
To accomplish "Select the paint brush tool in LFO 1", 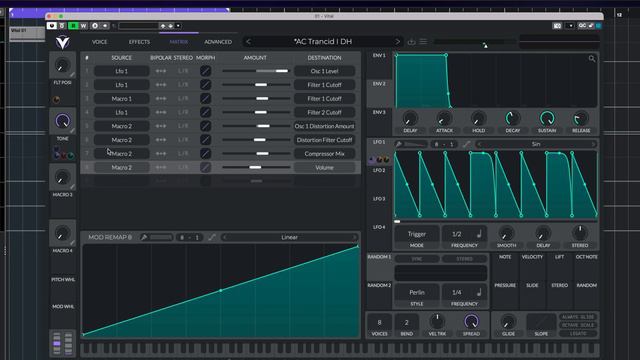I will click(x=399, y=144).
